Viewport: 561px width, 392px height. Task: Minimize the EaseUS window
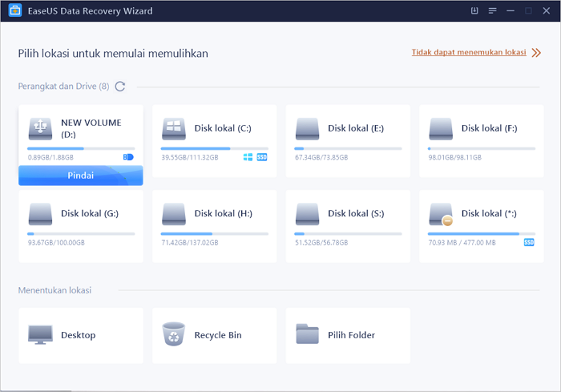pos(511,10)
